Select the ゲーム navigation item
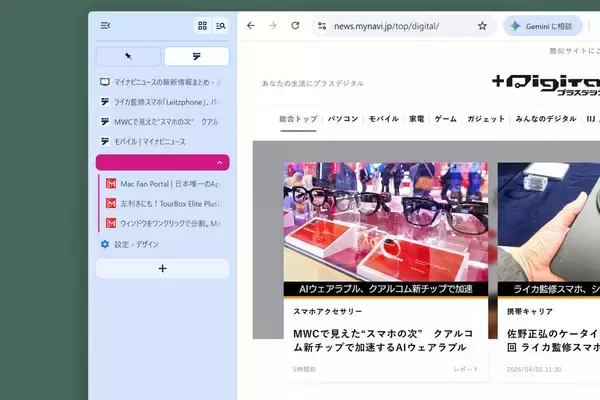The width and height of the screenshot is (600, 400). tap(446, 119)
